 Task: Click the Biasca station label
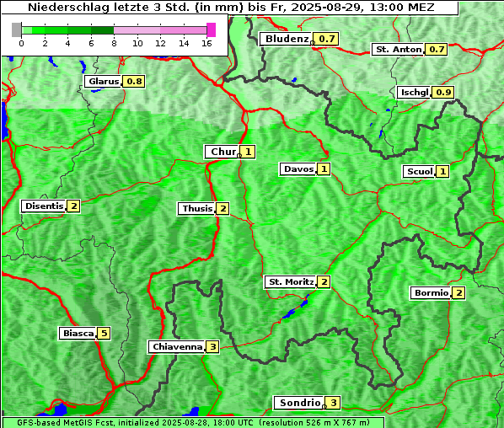(78, 334)
